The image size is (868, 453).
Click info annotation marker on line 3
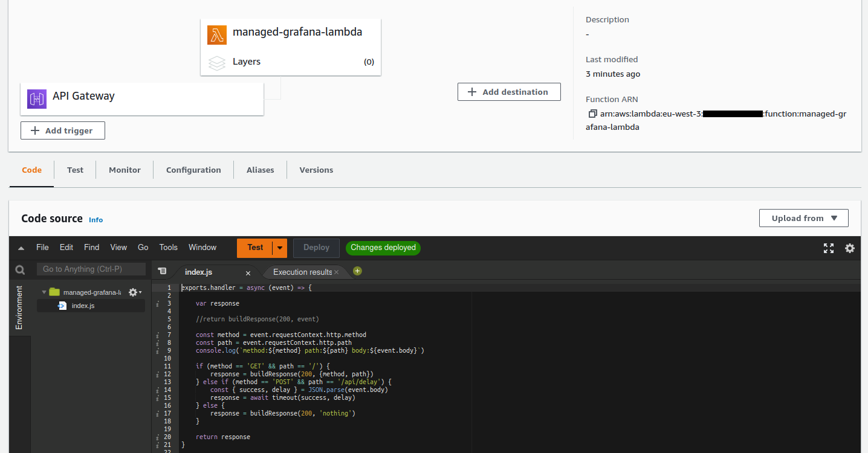click(x=157, y=304)
